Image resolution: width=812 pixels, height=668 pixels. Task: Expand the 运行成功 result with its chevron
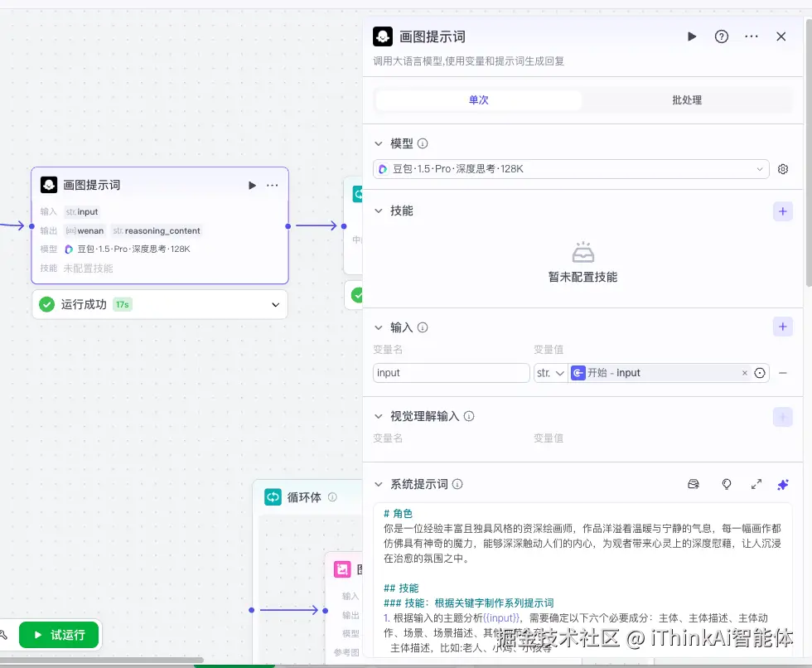pyautogui.click(x=273, y=304)
